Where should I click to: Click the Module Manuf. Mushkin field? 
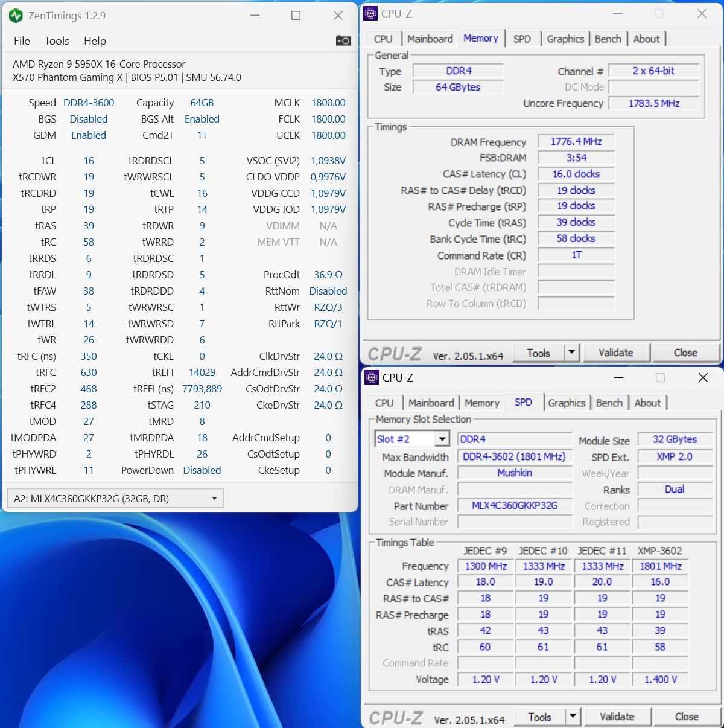click(x=514, y=473)
